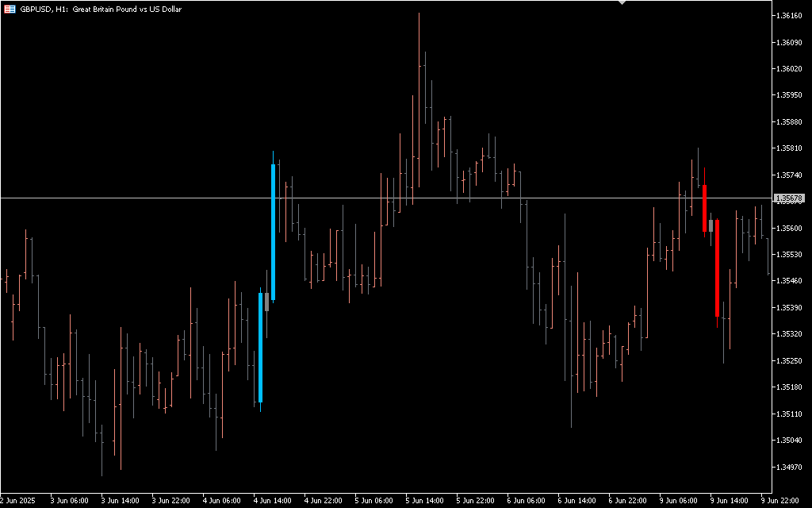Click the 3 Jun 22:00 time label
The width and height of the screenshot is (812, 508).
(170, 501)
